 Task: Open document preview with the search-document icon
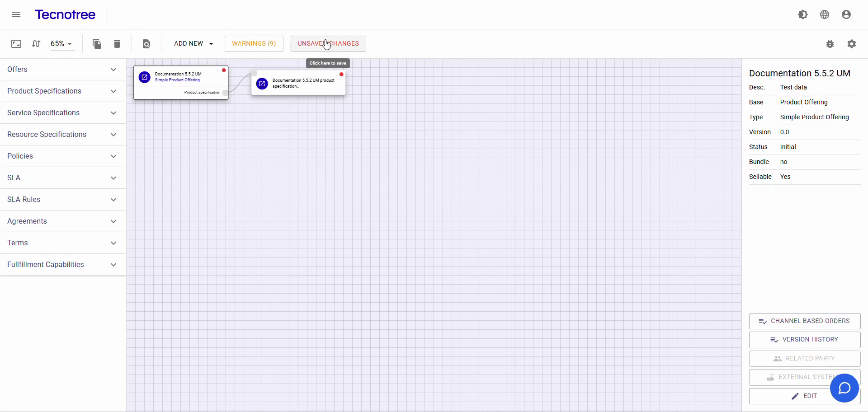[x=146, y=44]
